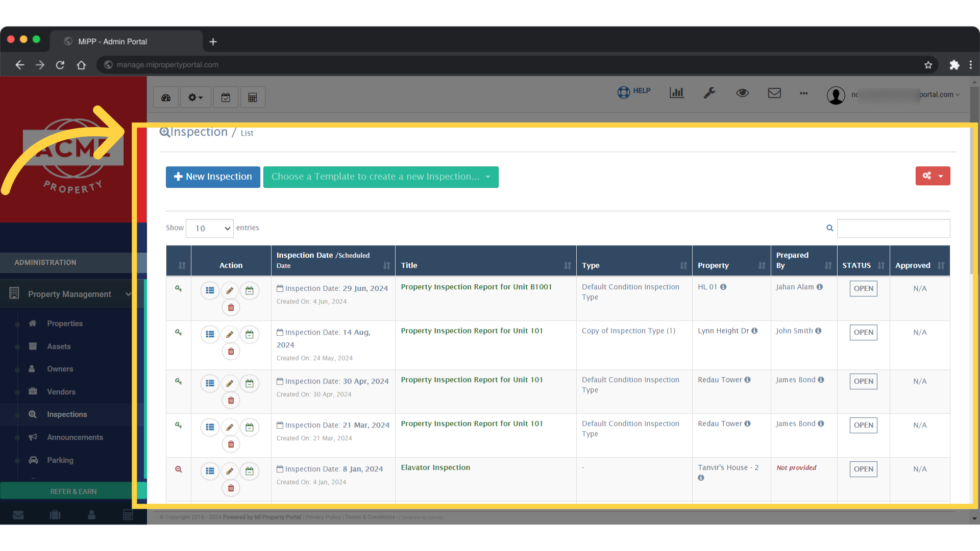Open Parking in sidebar
The width and height of the screenshot is (980, 551).
[60, 460]
